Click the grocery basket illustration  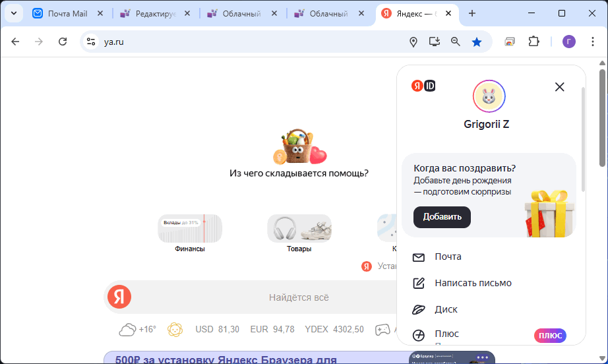click(300, 146)
